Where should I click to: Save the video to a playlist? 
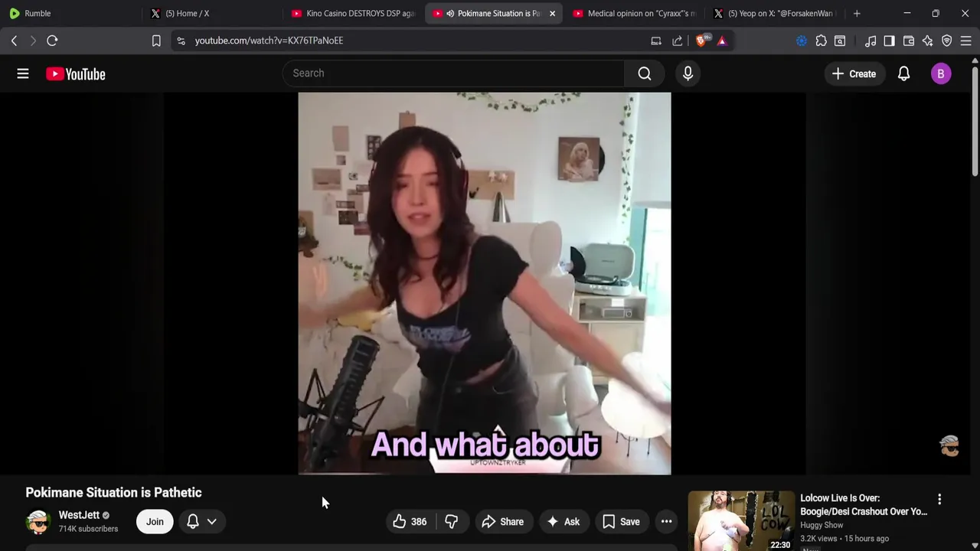[x=621, y=522]
